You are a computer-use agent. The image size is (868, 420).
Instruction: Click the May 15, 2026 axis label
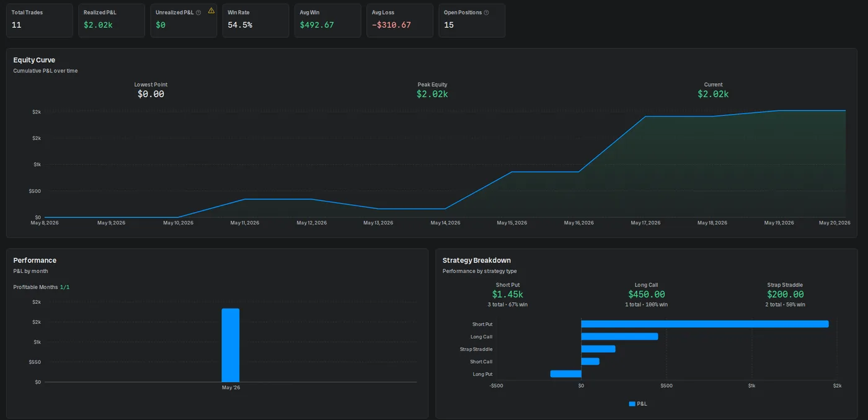pyautogui.click(x=511, y=223)
